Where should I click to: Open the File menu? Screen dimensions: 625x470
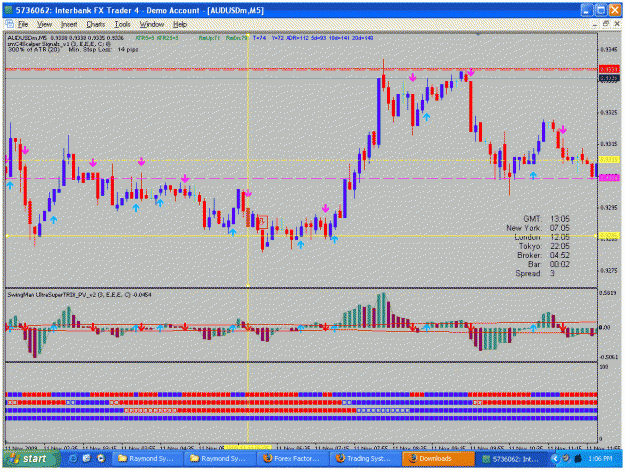[x=23, y=24]
